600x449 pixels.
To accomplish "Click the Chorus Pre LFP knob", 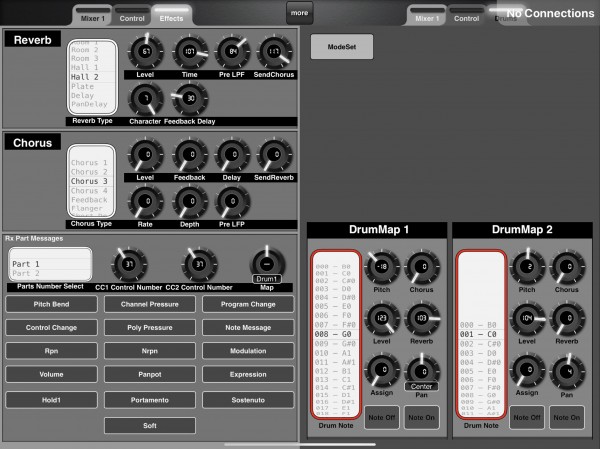I will (x=232, y=201).
